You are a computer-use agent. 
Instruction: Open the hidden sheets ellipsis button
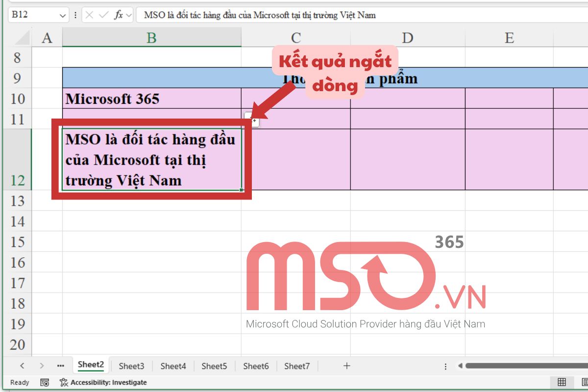61,366
